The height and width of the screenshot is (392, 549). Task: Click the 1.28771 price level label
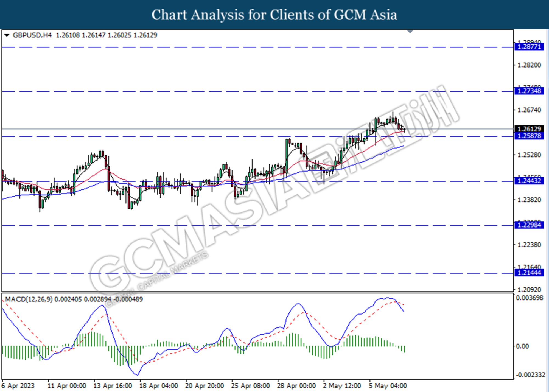(529, 47)
